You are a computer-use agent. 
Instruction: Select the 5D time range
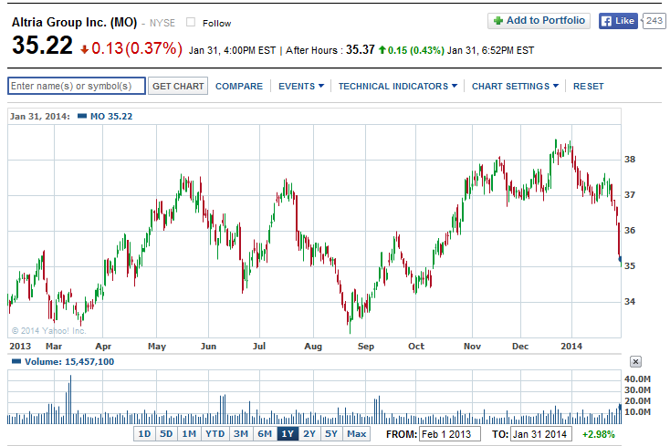166,434
